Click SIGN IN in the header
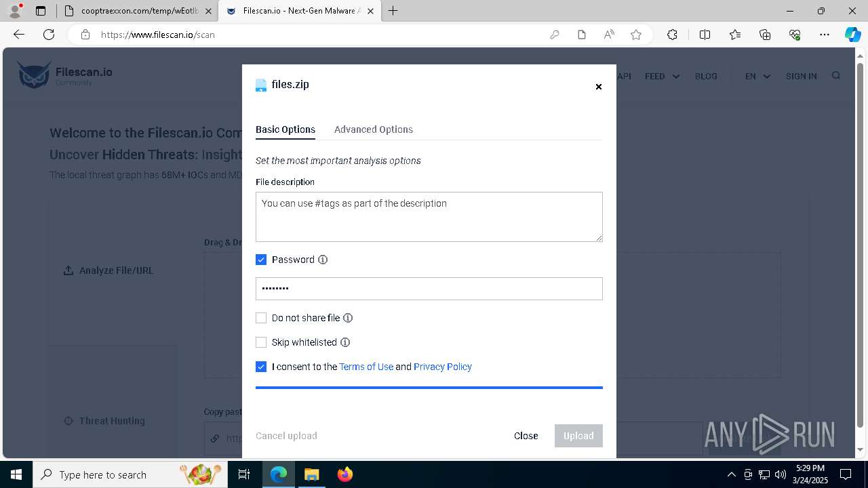Viewport: 868px width, 488px height. tap(801, 77)
